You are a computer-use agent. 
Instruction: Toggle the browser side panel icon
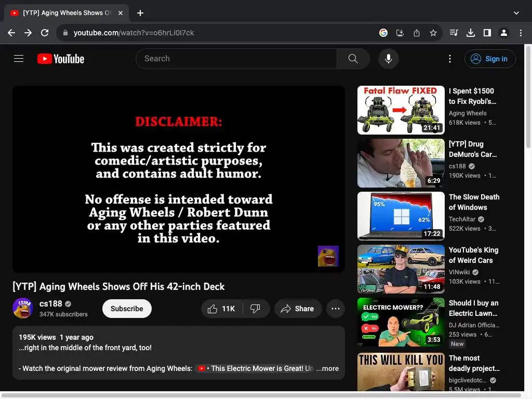[x=487, y=33]
